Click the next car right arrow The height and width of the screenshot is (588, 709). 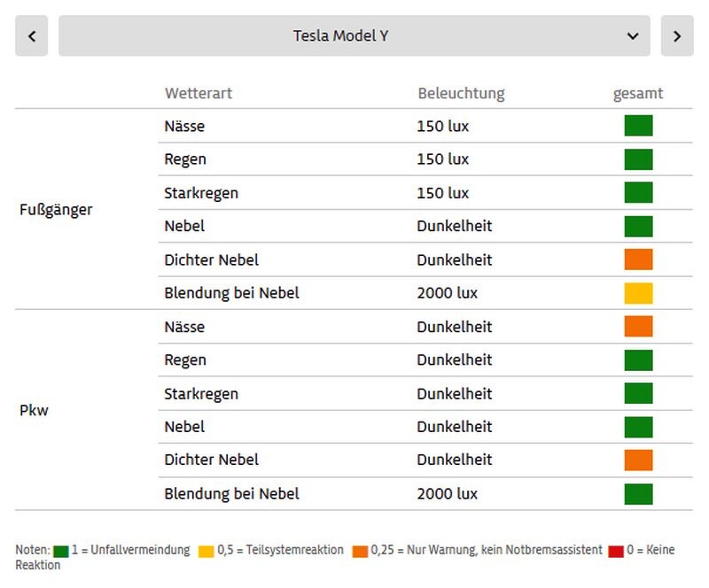(x=677, y=36)
